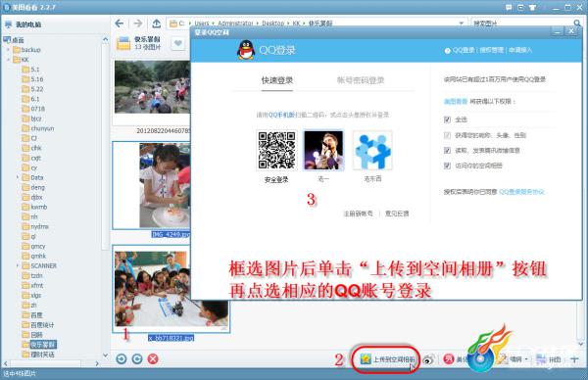Click the search magnifier icon

(x=577, y=24)
